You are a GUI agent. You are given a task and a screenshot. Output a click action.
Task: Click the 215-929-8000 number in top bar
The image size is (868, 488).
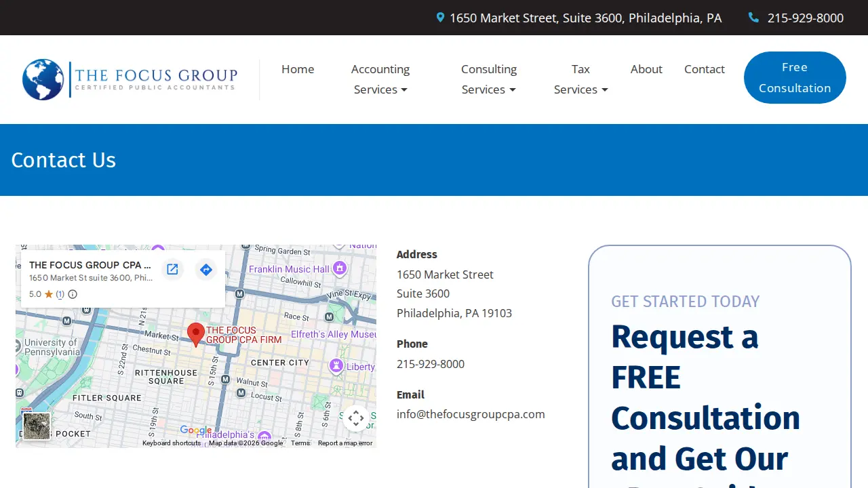806,18
